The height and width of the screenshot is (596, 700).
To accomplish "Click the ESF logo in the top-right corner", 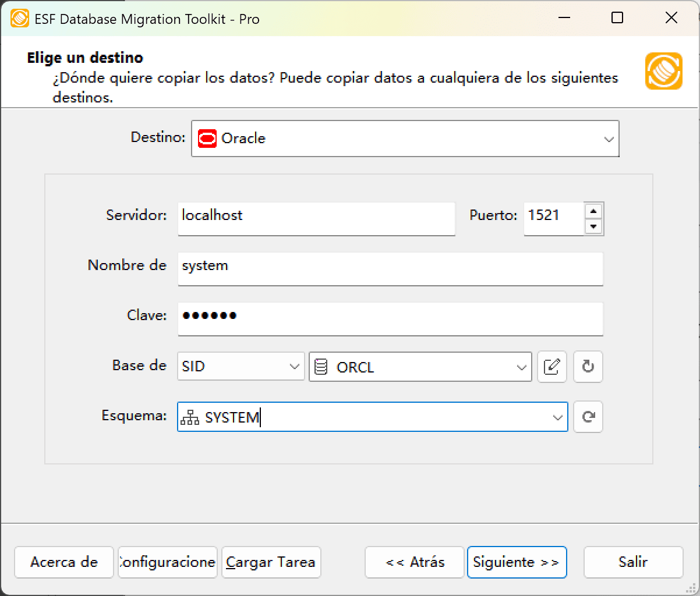I will point(663,72).
